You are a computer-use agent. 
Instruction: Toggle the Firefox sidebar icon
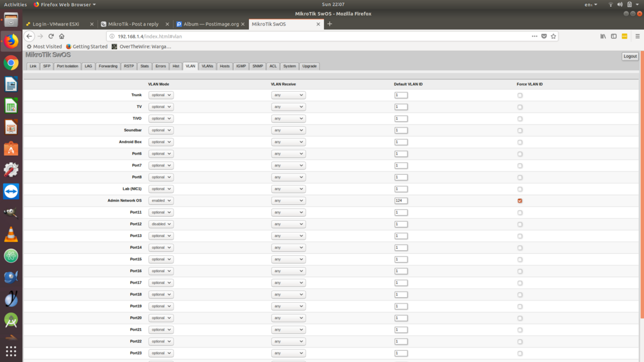[x=614, y=36]
